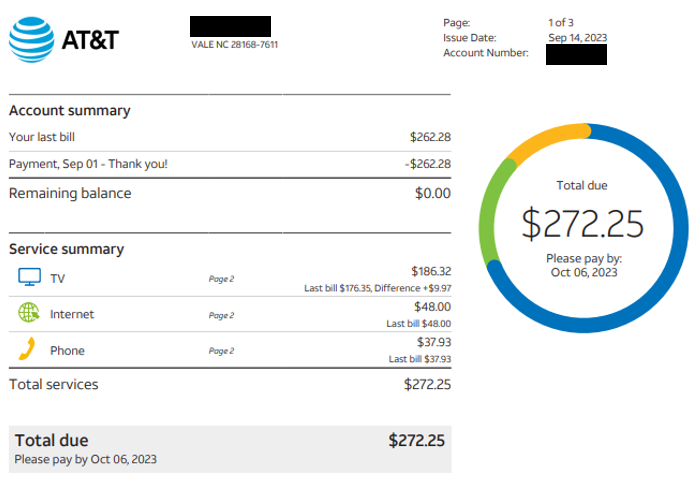Click the TV charge of $186.32
This screenshot has height=501, width=698.
tap(431, 271)
